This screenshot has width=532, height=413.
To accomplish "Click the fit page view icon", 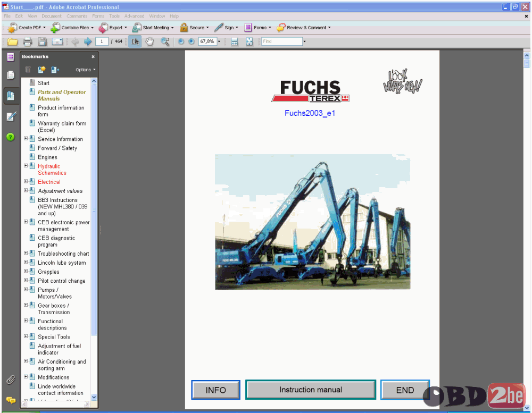I will tap(250, 41).
